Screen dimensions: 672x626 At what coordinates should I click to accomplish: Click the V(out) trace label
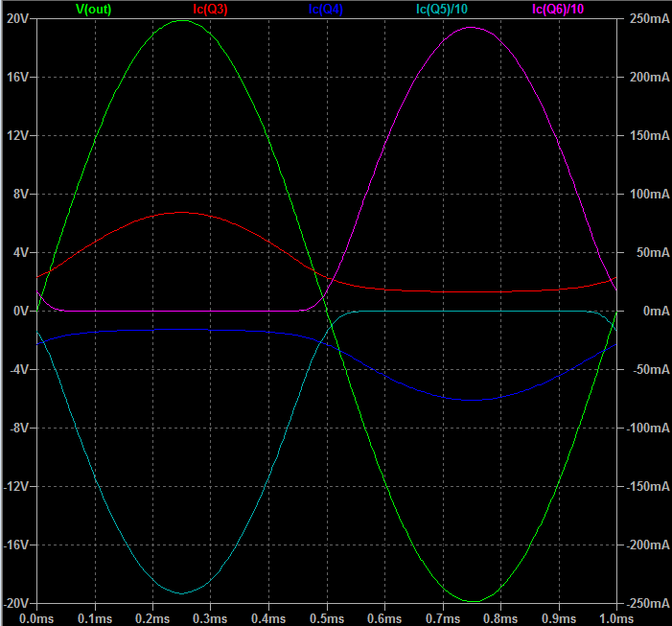[x=93, y=9]
